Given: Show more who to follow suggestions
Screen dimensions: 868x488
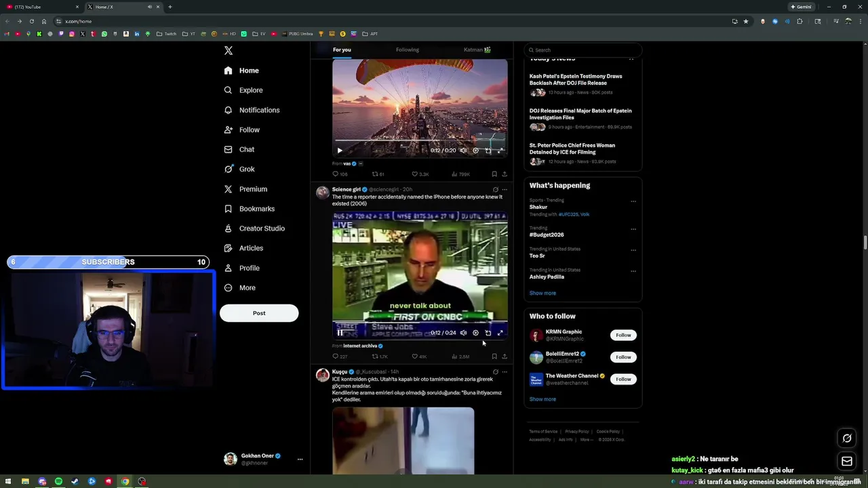Looking at the screenshot, I should 542,399.
